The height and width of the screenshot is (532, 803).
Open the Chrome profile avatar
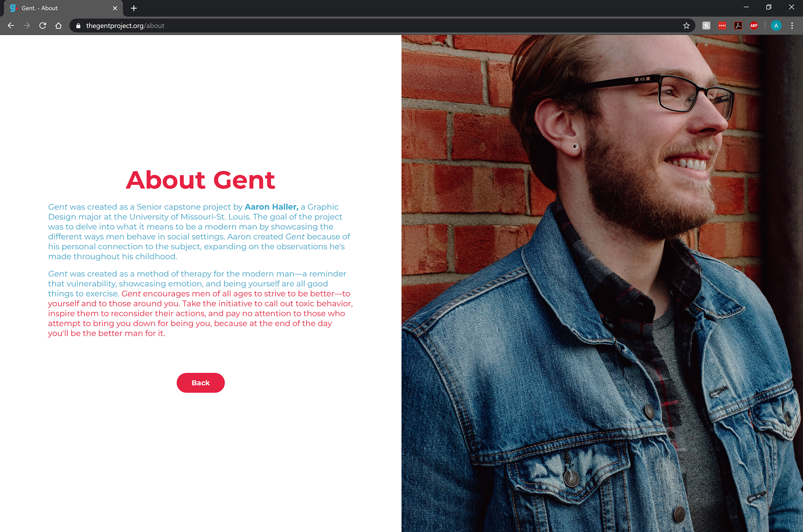[776, 26]
